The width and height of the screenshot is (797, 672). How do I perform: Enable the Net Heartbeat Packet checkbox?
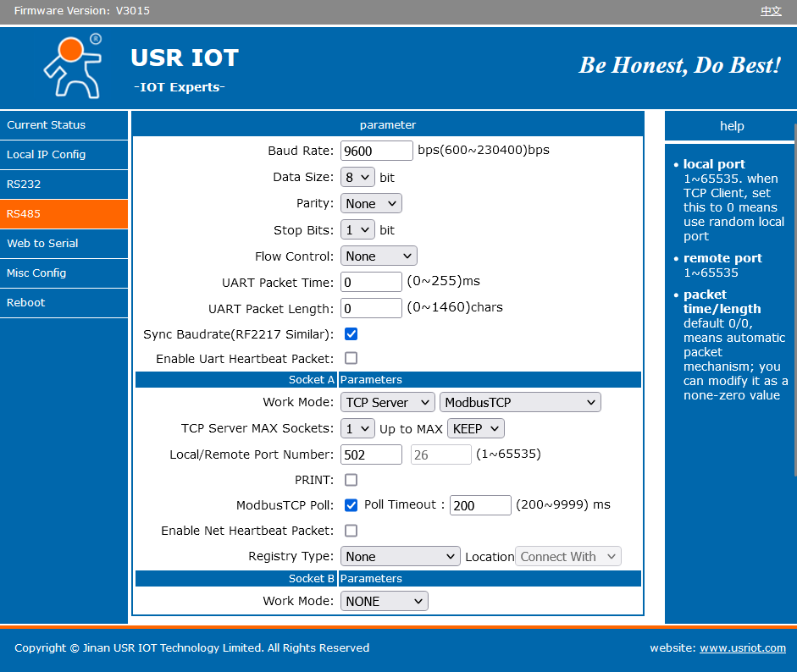(x=351, y=531)
